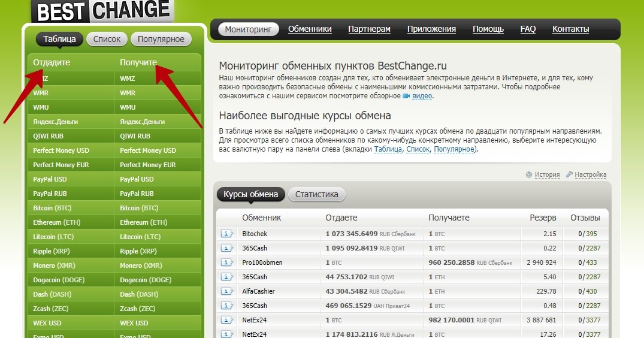The width and height of the screenshot is (644, 338).
Task: Click the Список link in the description
Action: point(418,149)
